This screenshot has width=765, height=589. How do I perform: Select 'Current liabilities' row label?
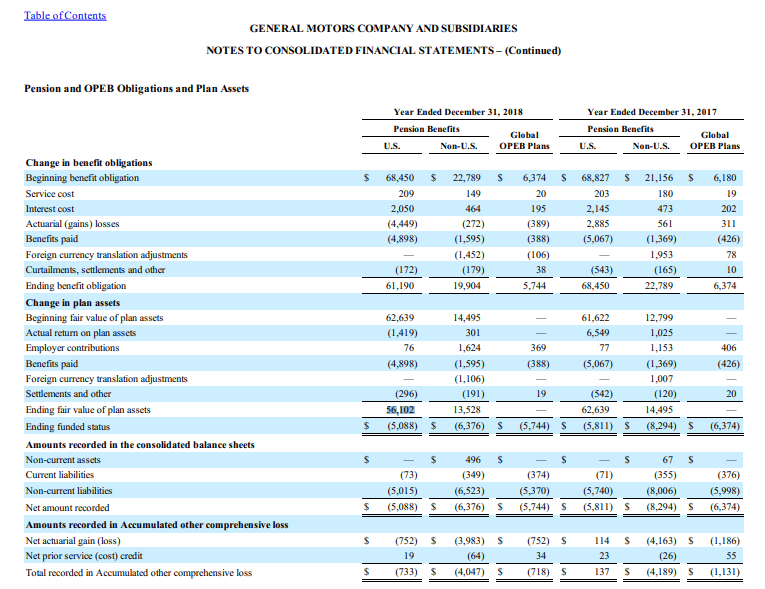pos(60,475)
